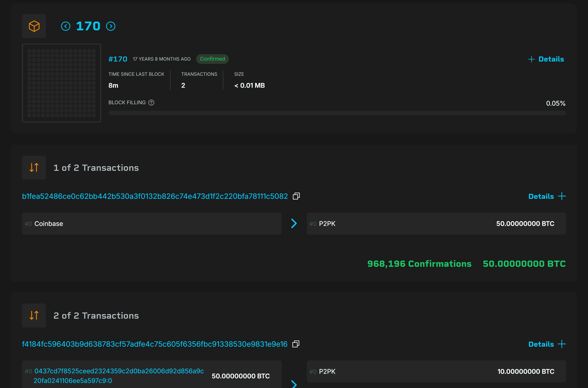The width and height of the screenshot is (588, 388).
Task: Select P2PK output with 50.00000000 BTC
Action: click(x=436, y=224)
